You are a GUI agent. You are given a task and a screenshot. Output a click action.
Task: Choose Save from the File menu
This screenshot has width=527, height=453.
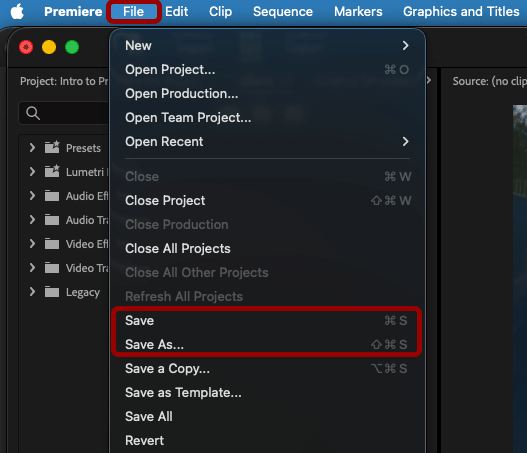268,321
